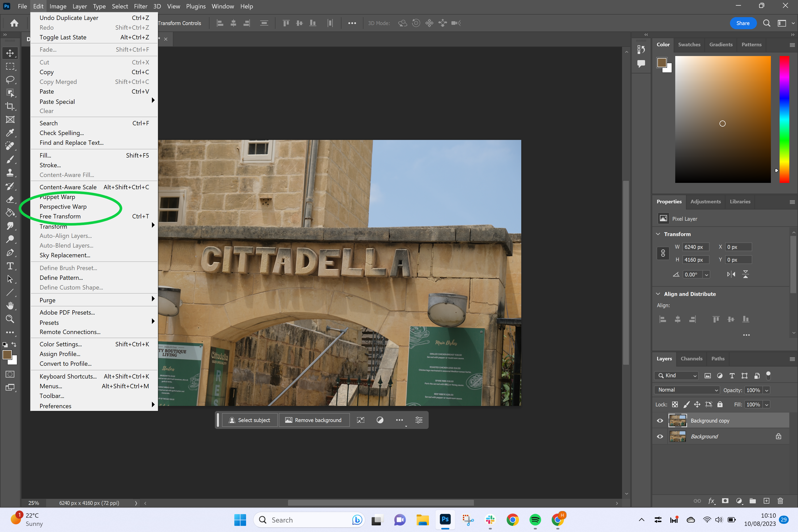Image resolution: width=798 pixels, height=532 pixels.
Task: Select the Move tool
Action: click(10, 53)
